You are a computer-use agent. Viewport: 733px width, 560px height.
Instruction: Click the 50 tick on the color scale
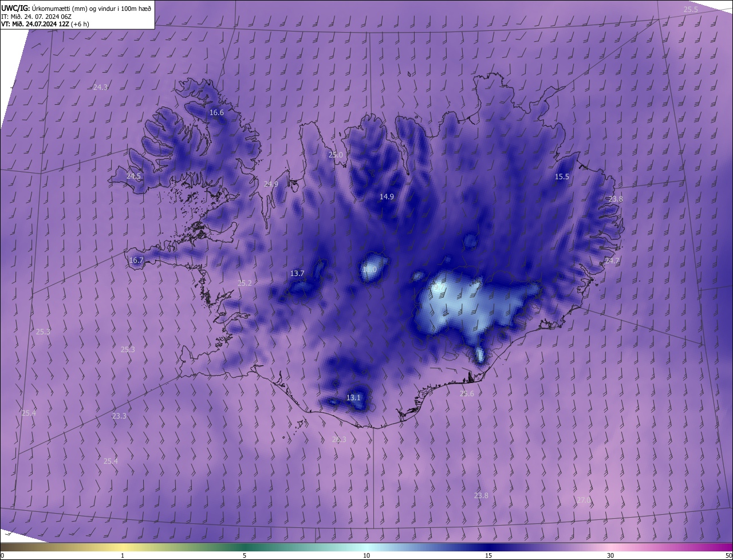[x=728, y=555]
